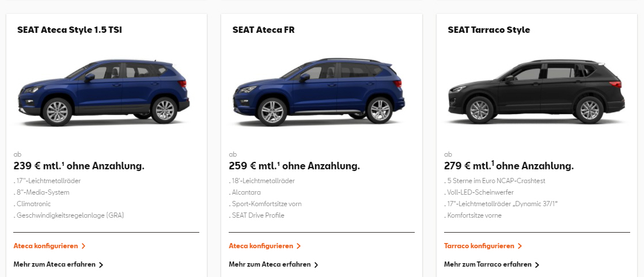Open Ateca konfigurieren in the Style 1.5 TSI card

click(x=46, y=246)
